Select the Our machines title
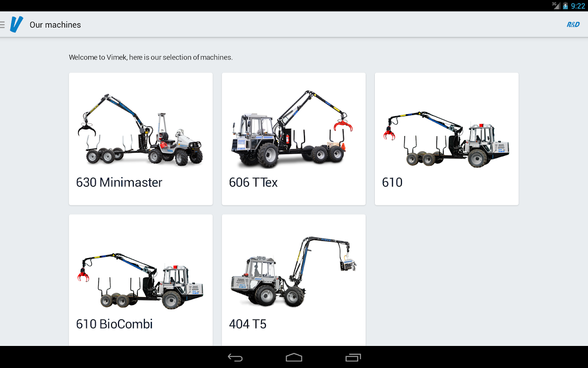 [x=55, y=25]
